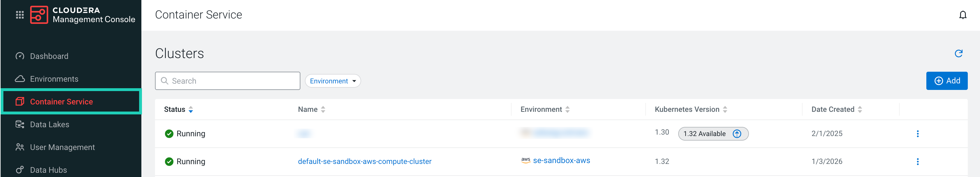Click the 1.32 upgrade available icon

point(736,134)
